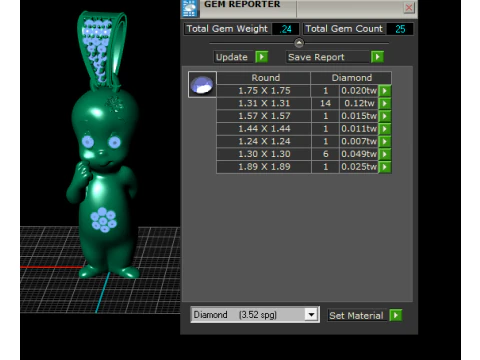This screenshot has height=360, width=480.
Task: Click the count cell showing 6
Action: pyautogui.click(x=325, y=154)
